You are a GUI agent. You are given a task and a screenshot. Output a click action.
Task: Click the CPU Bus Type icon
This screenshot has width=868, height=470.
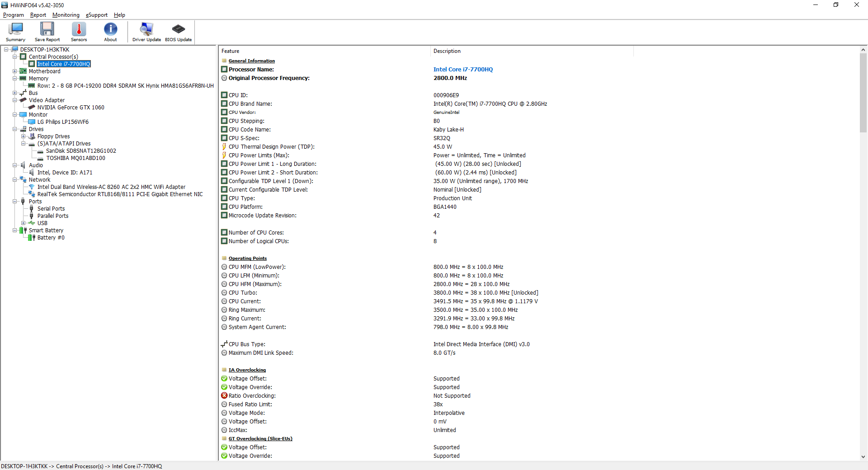pos(224,344)
